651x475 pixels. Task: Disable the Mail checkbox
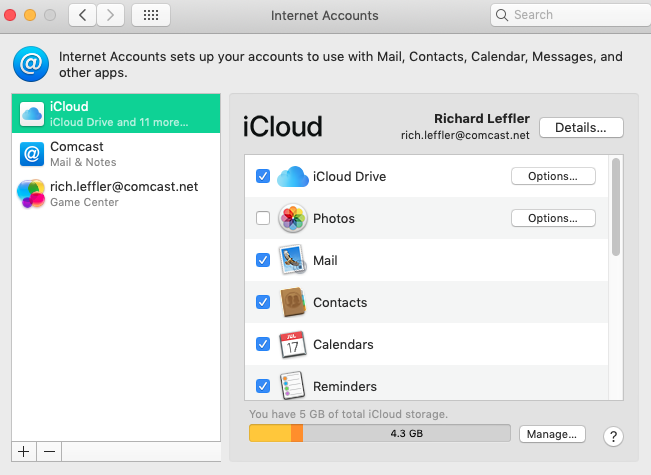click(x=263, y=261)
